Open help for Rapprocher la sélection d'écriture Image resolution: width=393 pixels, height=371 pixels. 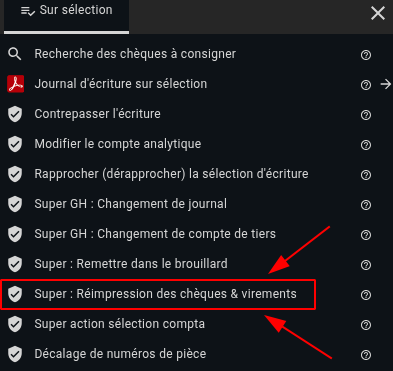pyautogui.click(x=366, y=175)
